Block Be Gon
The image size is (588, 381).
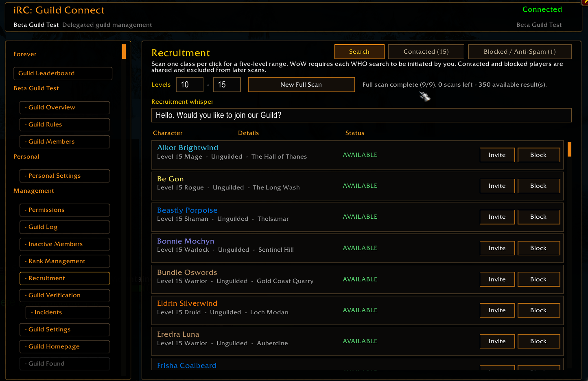point(538,186)
